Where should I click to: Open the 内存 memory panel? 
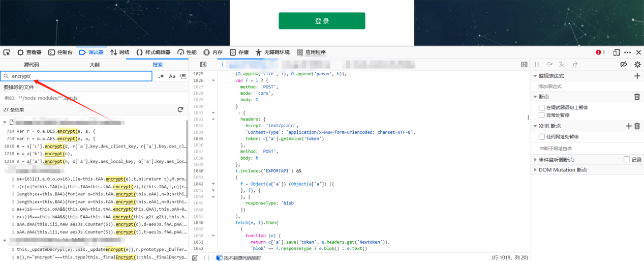point(213,52)
